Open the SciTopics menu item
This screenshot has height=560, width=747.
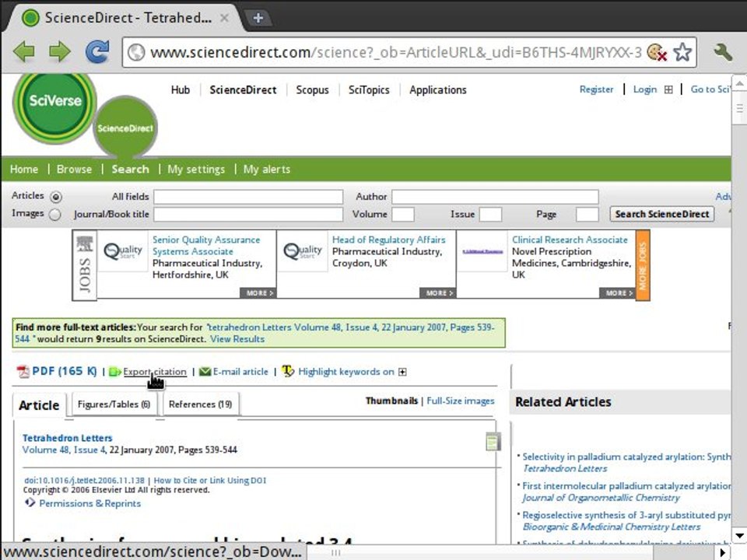369,90
